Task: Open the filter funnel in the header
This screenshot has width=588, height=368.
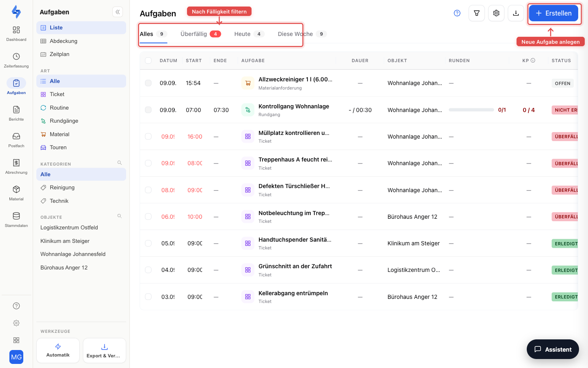Action: 477,13
